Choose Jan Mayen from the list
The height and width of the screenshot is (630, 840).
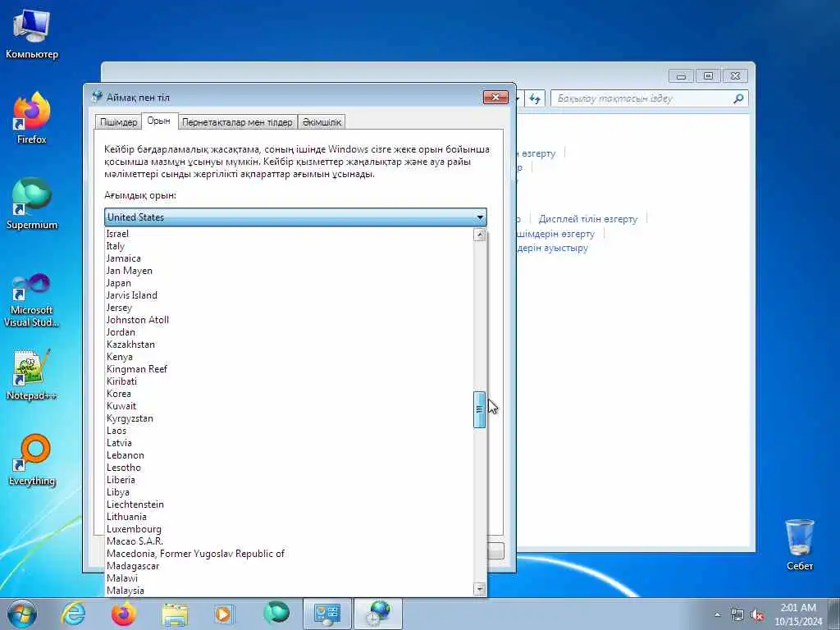point(290,271)
